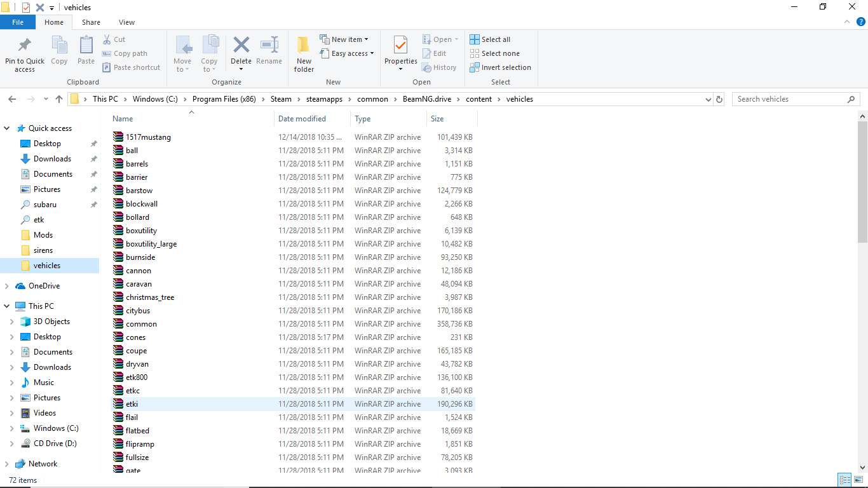Screen dimensions: 868x488
Task: Sort by the Date modified column header
Action: click(x=313, y=119)
